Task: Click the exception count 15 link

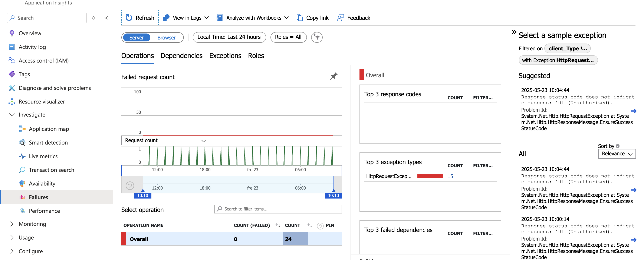Action: (450, 176)
